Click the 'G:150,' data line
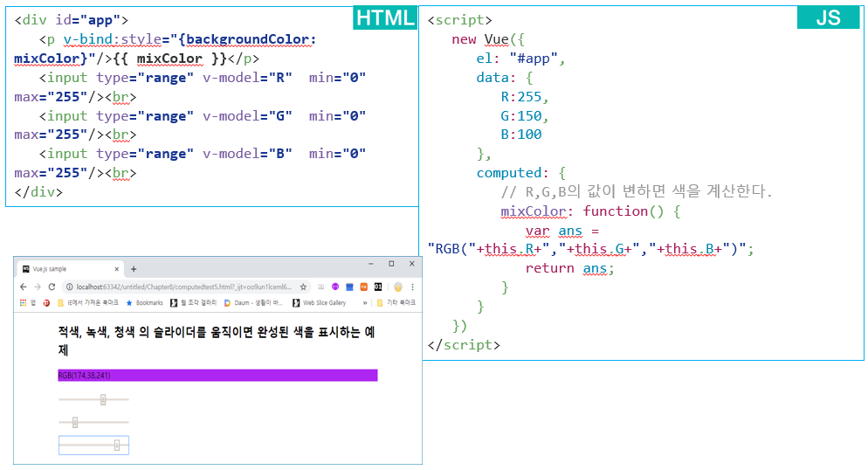868x470 pixels. 525,116
